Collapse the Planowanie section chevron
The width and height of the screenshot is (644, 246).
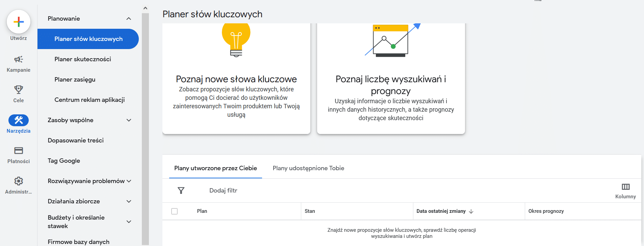click(x=129, y=19)
